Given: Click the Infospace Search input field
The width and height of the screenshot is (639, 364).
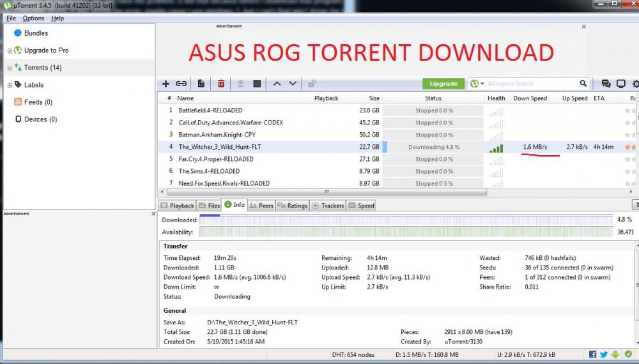Looking at the screenshot, I should [532, 84].
